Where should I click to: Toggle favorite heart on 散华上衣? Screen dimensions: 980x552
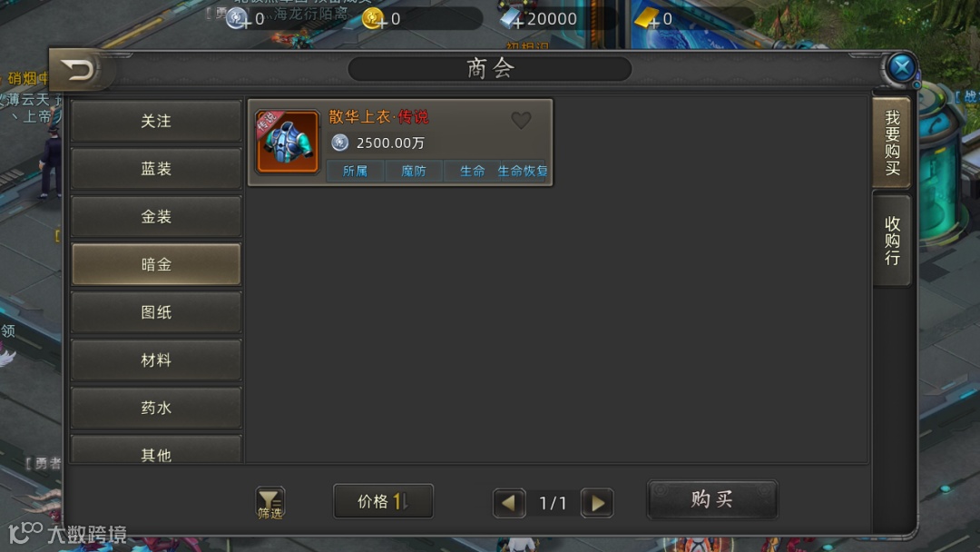(521, 120)
